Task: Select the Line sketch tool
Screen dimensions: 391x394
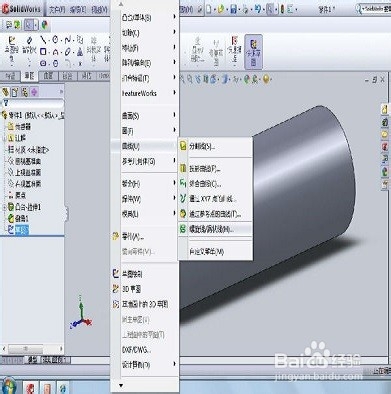Action: (x=44, y=40)
